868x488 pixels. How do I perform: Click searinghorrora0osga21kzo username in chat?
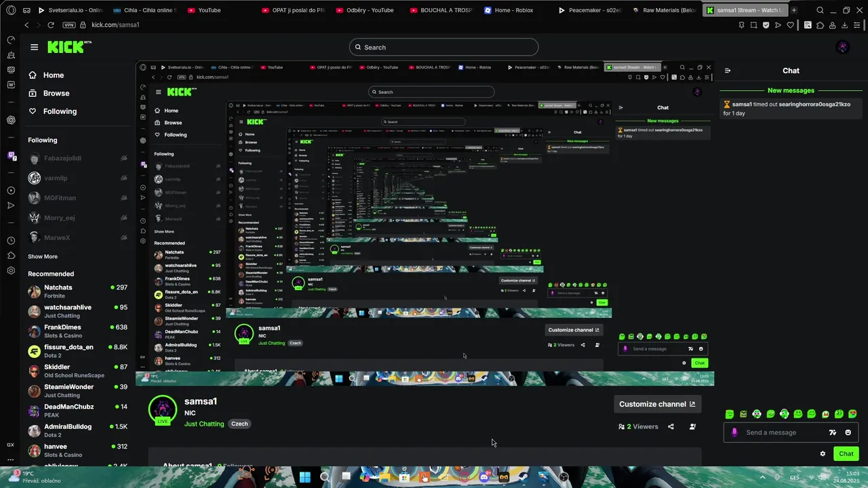click(814, 104)
